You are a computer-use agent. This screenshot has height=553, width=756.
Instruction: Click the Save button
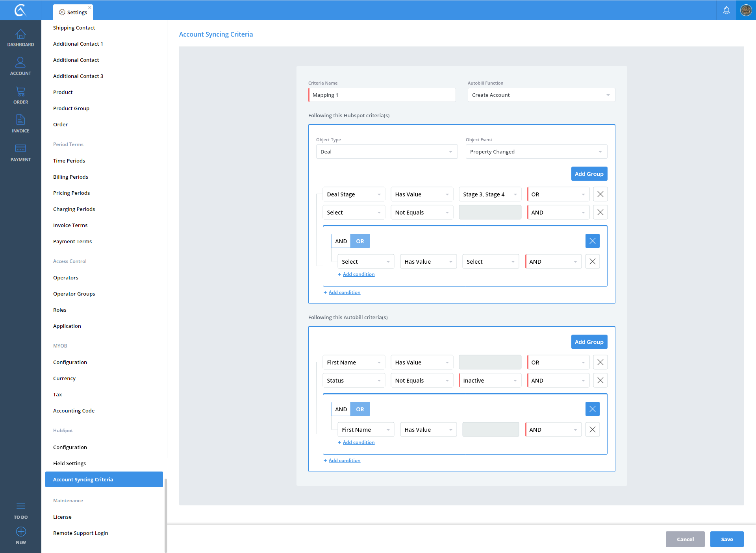tap(726, 539)
